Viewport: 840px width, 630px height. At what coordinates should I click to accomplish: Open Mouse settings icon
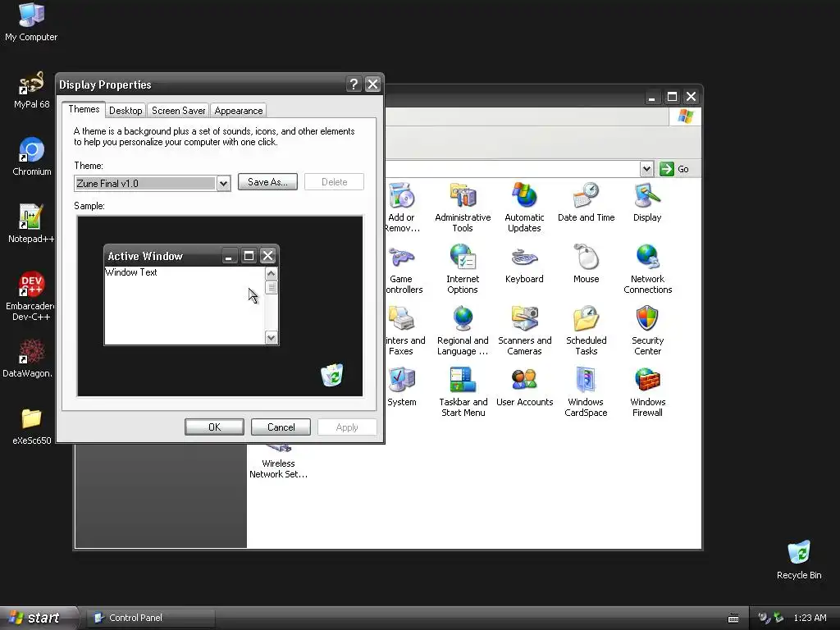[586, 263]
